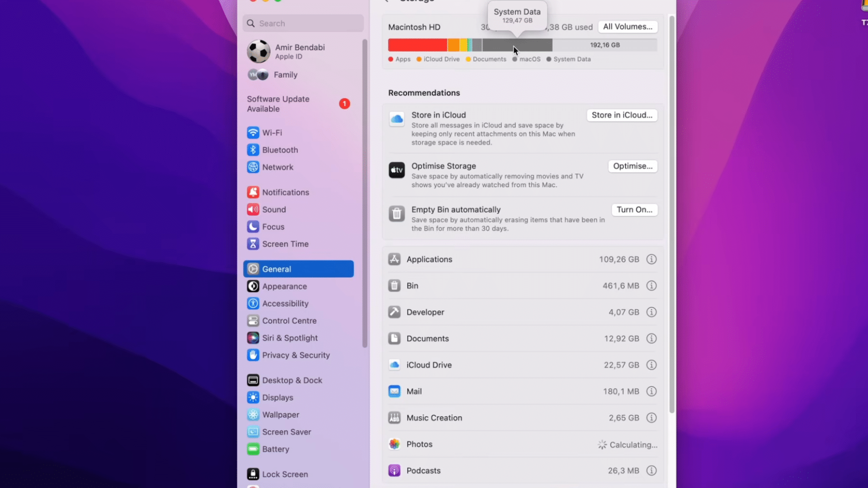Viewport: 868px width, 488px height.
Task: Click the bin icon beside Empty Bin automatically
Action: click(397, 214)
